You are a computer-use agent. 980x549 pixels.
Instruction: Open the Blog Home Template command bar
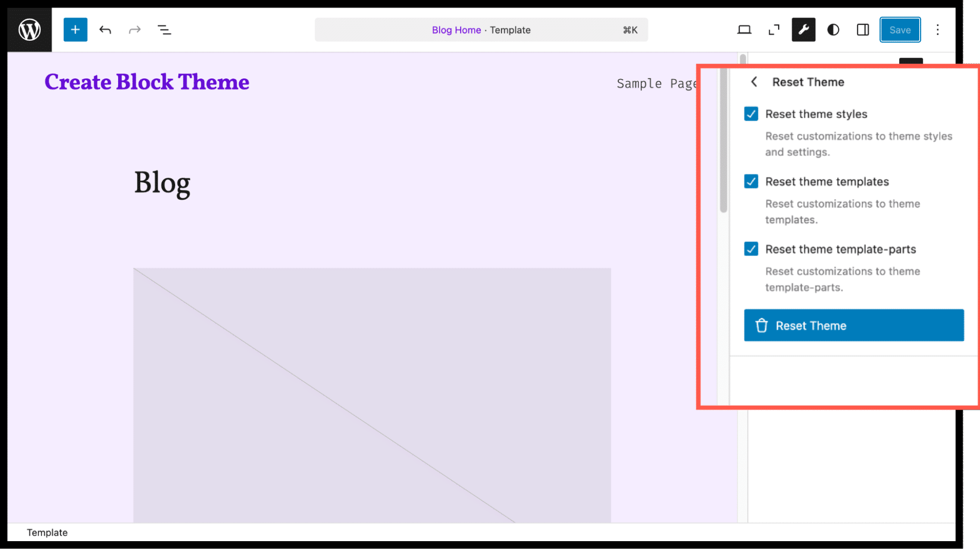(x=481, y=30)
